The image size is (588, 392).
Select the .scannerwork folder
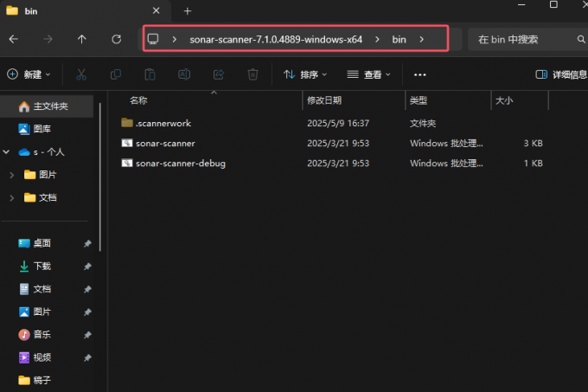pos(163,123)
